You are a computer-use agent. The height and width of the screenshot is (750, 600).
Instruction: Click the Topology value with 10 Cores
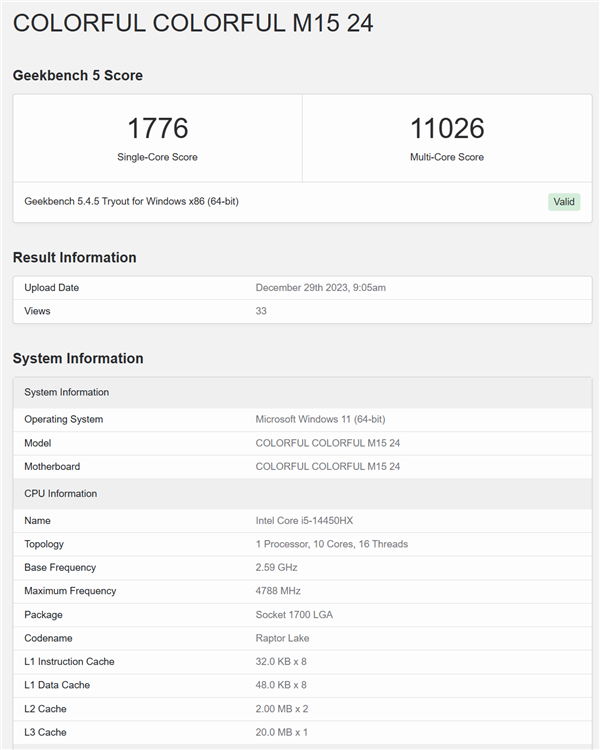[331, 544]
